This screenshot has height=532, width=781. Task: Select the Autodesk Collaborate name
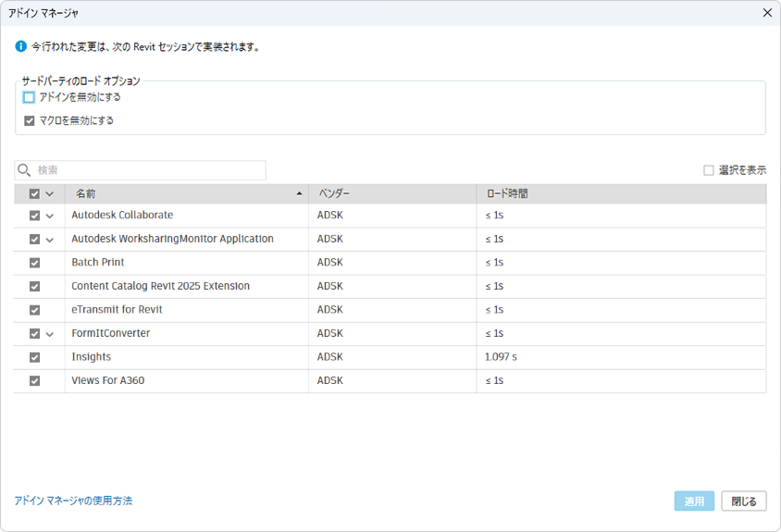[122, 215]
